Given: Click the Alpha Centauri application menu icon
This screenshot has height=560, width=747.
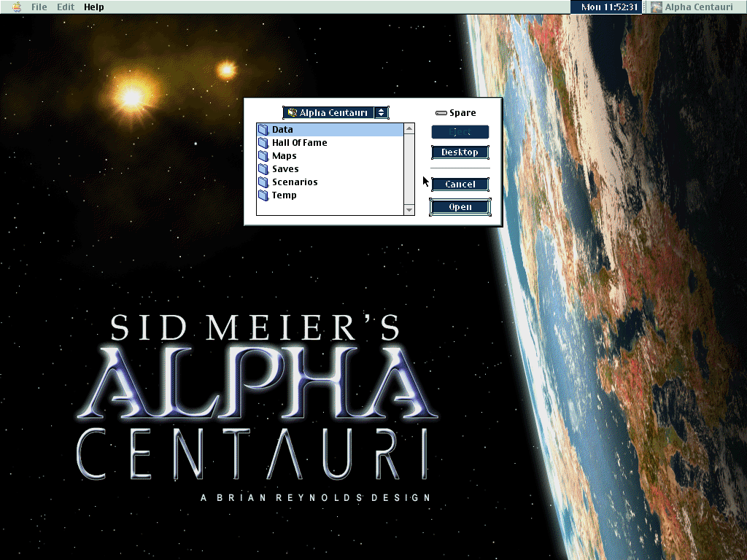Looking at the screenshot, I should [x=657, y=7].
